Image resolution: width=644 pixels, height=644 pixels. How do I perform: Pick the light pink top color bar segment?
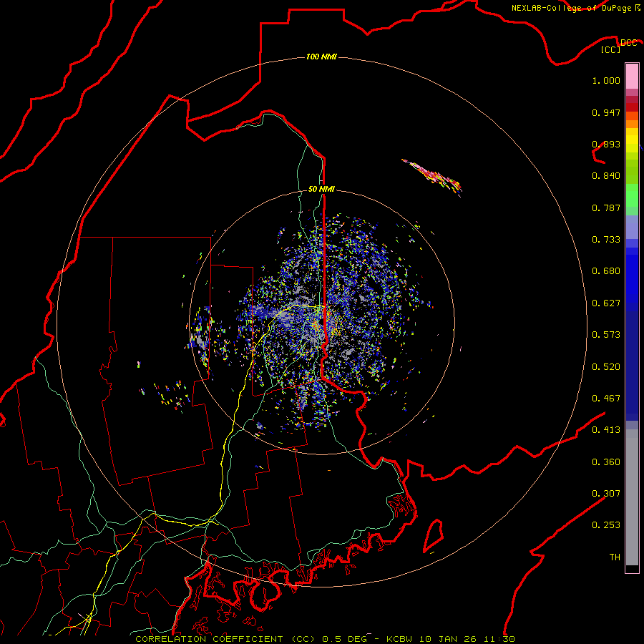point(632,77)
